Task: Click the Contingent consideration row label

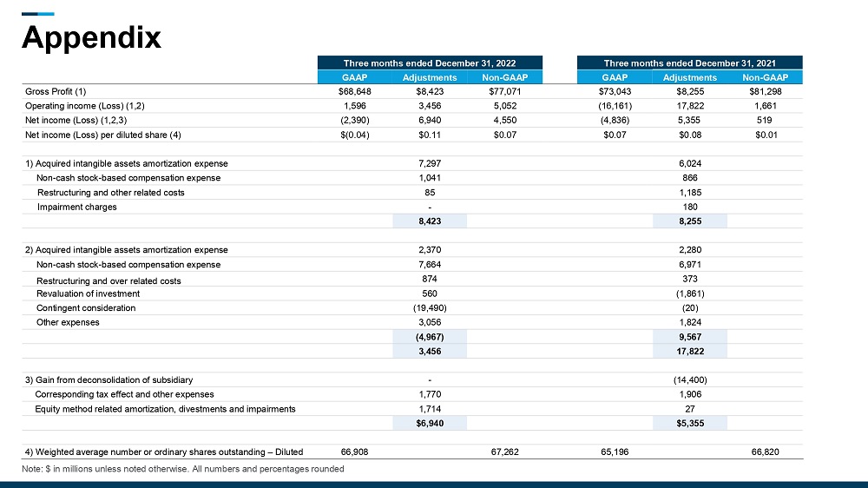Action: tap(86, 308)
